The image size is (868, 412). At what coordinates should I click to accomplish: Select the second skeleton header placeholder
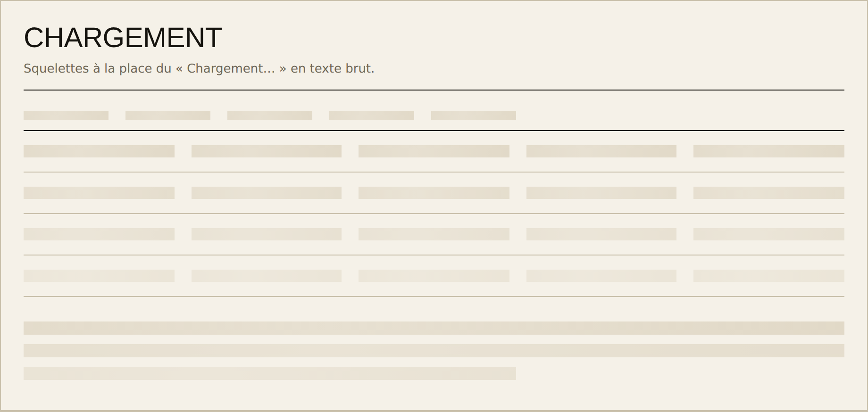(168, 115)
